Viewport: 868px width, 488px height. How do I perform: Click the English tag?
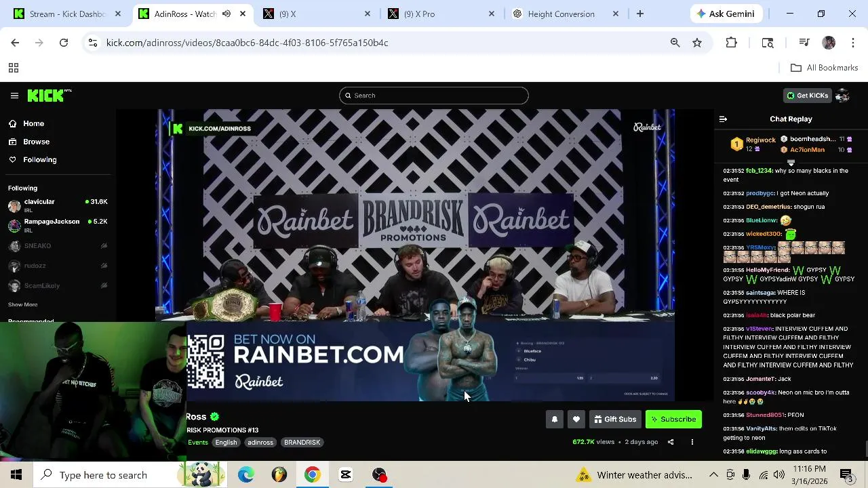226,443
